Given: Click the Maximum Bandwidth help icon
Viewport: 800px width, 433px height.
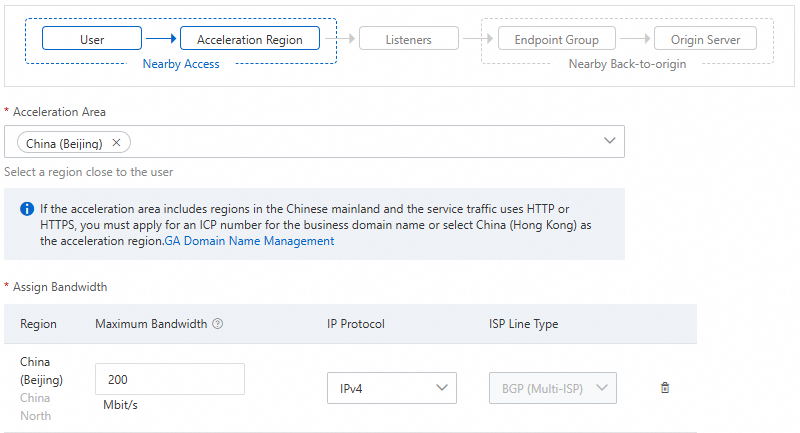Looking at the screenshot, I should (x=218, y=324).
